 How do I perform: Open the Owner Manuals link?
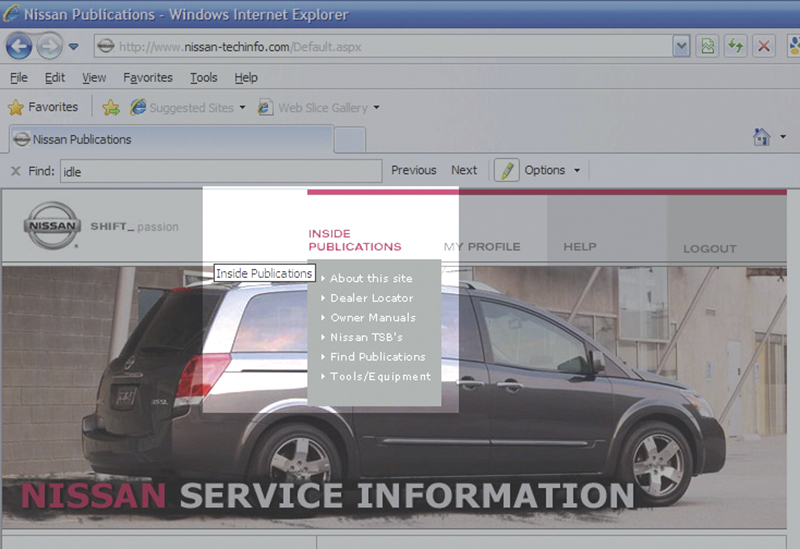(x=373, y=317)
